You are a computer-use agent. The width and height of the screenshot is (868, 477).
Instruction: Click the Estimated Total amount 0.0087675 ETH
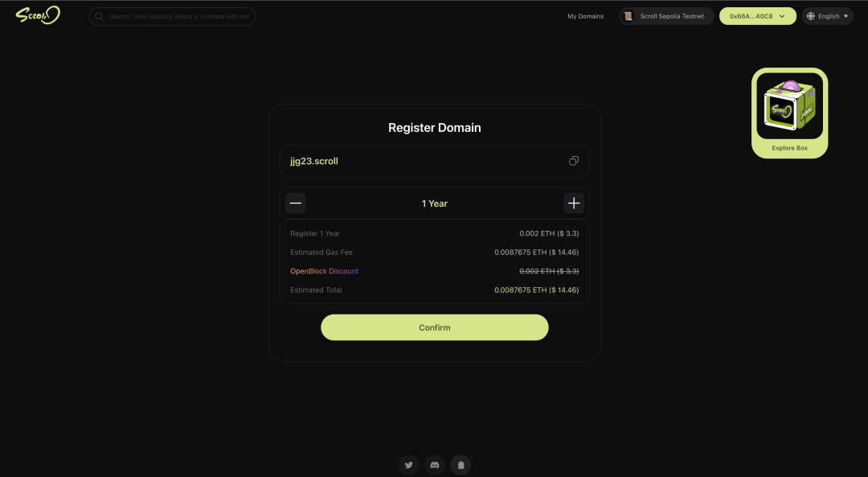click(536, 290)
